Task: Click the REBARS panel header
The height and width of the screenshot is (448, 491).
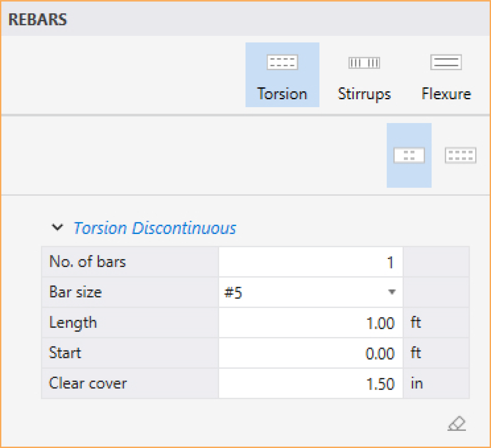Action: [38, 19]
